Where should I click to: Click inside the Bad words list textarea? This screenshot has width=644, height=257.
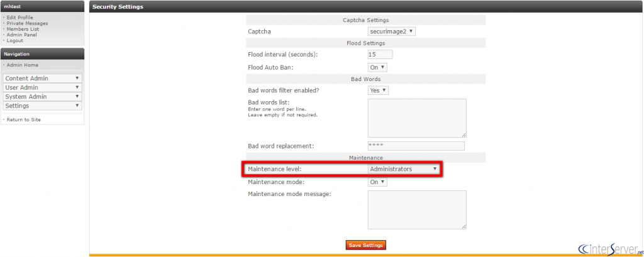(417, 118)
